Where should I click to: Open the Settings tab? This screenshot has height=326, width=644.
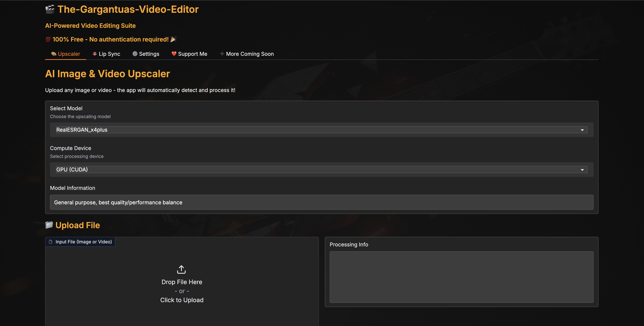146,54
